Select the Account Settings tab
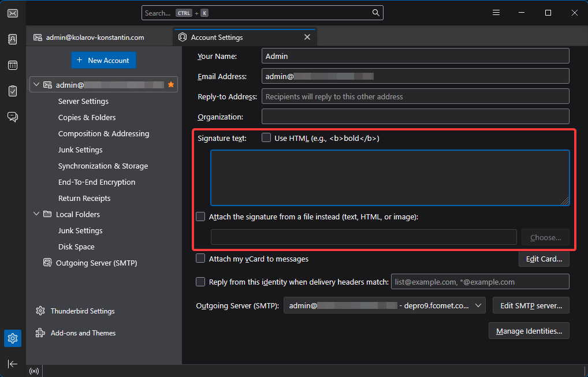Image resolution: width=588 pixels, height=377 pixels. click(x=245, y=37)
